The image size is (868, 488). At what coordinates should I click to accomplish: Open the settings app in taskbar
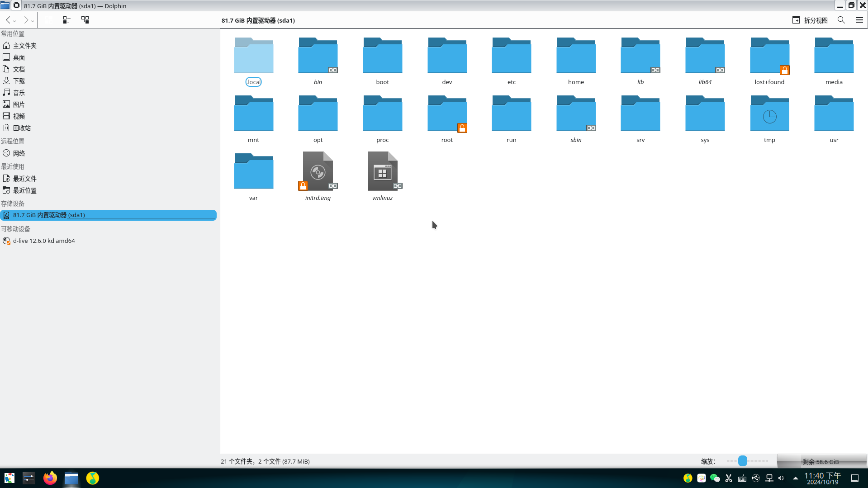pyautogui.click(x=29, y=478)
